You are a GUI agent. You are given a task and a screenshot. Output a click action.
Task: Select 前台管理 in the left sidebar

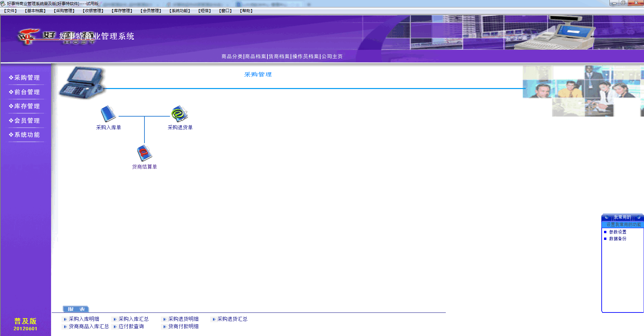pos(27,92)
